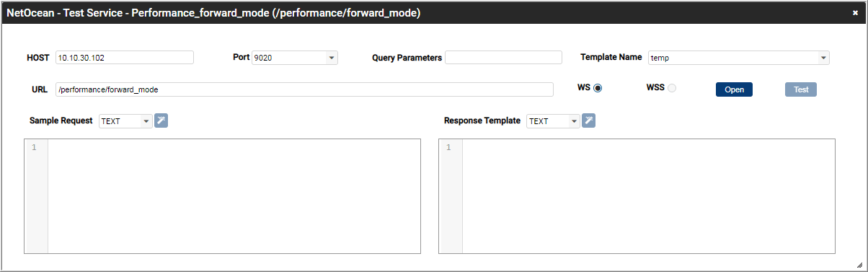Viewport: 868px width, 272px height.
Task: Click the Response Template format wand icon
Action: (588, 120)
